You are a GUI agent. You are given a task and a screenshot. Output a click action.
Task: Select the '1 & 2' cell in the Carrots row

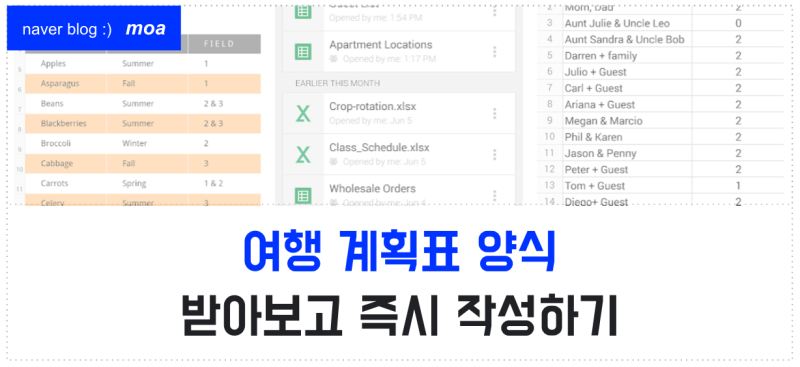tap(224, 183)
